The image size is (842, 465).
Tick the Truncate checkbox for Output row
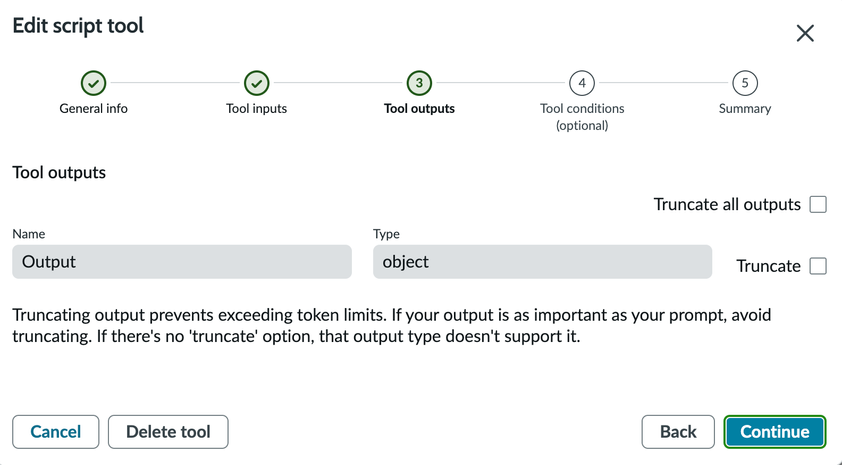coord(818,266)
